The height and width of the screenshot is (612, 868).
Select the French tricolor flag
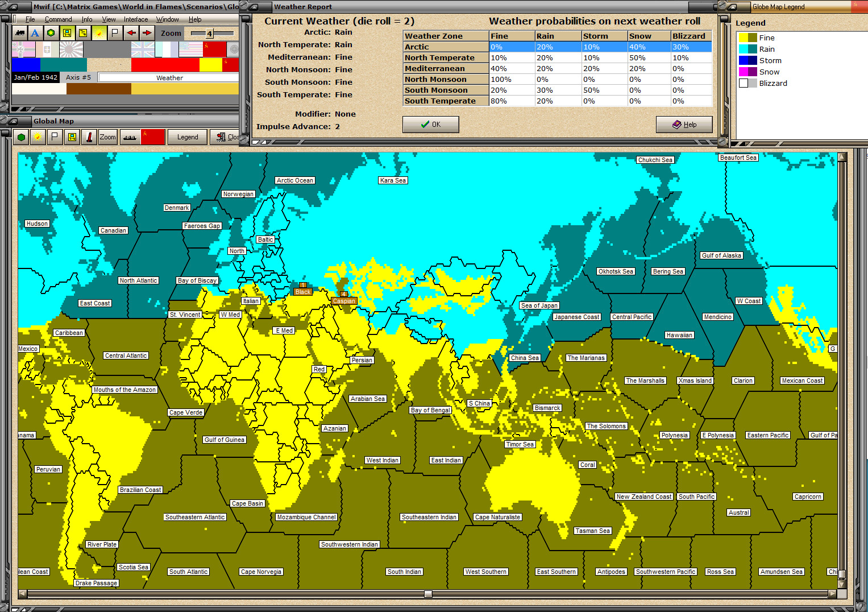tap(167, 49)
